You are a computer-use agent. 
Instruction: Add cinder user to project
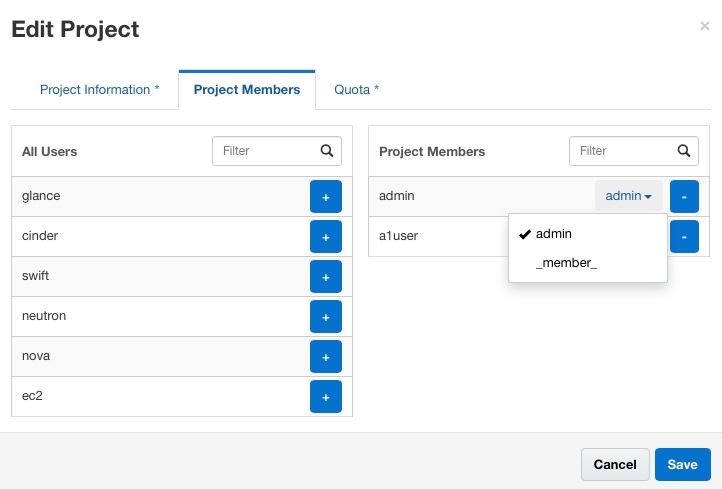326,236
